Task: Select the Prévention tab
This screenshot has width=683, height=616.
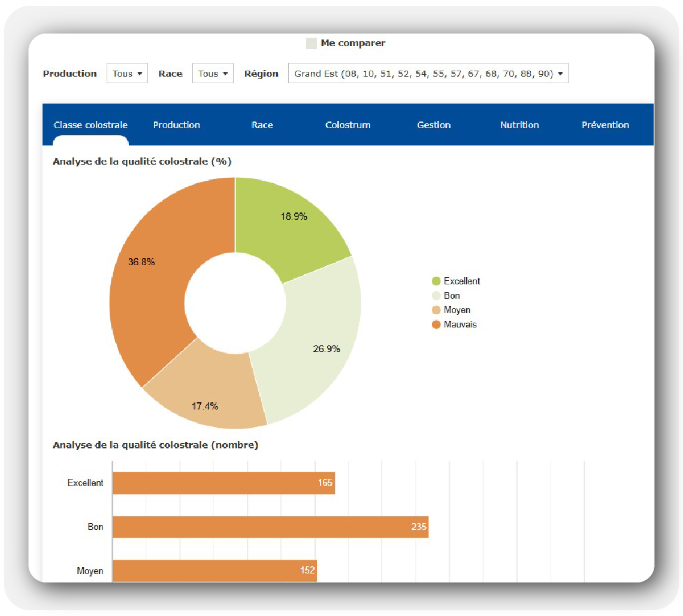Action: coord(605,125)
